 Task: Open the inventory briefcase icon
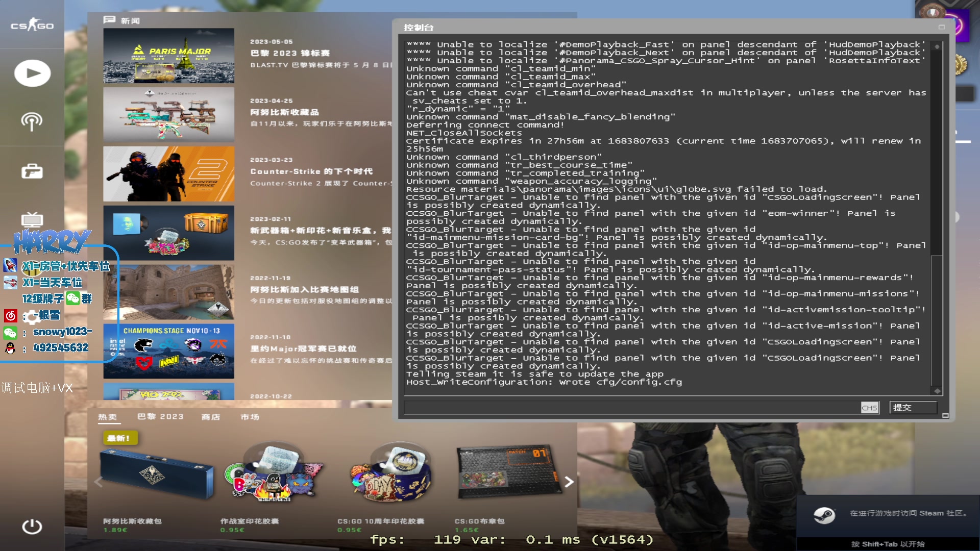(x=32, y=171)
